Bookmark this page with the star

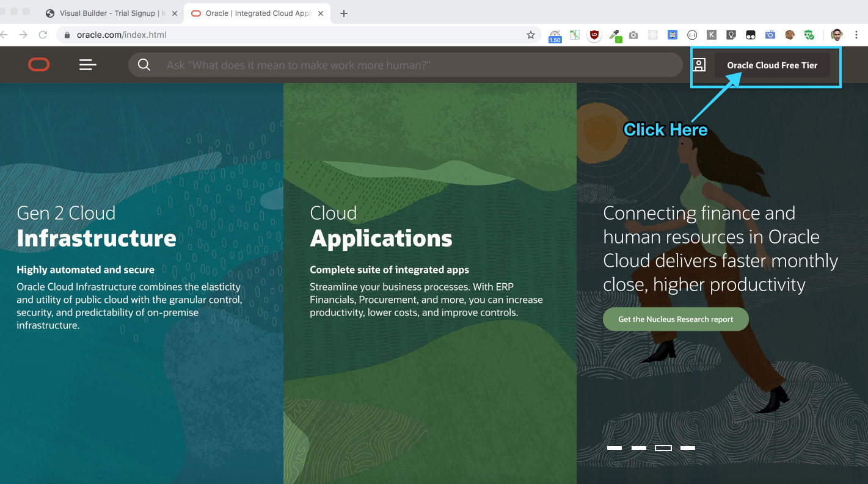click(x=531, y=35)
